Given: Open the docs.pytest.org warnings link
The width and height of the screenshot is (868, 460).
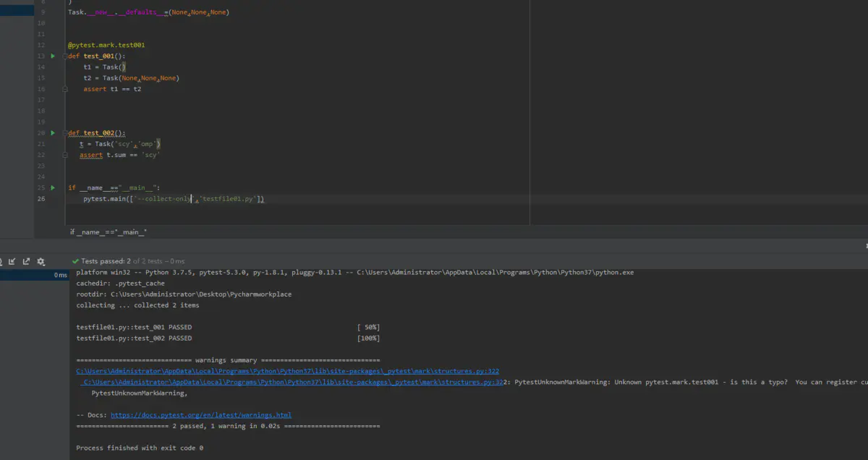Looking at the screenshot, I should pyautogui.click(x=201, y=415).
